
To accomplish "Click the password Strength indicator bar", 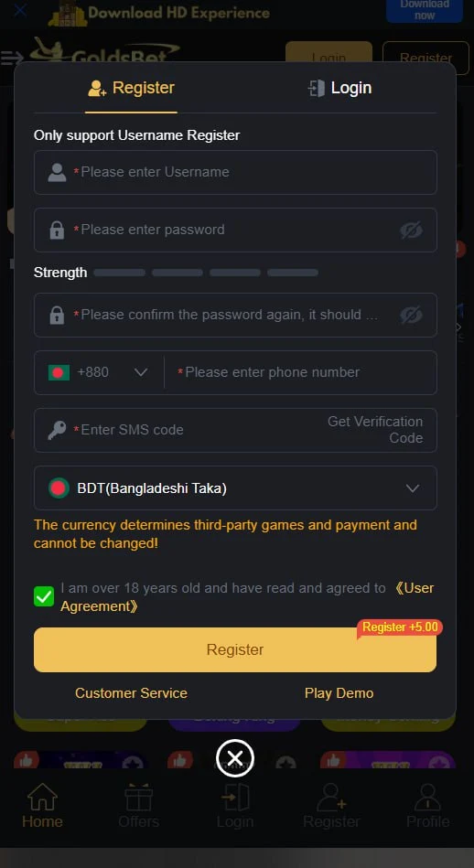I will point(206,273).
